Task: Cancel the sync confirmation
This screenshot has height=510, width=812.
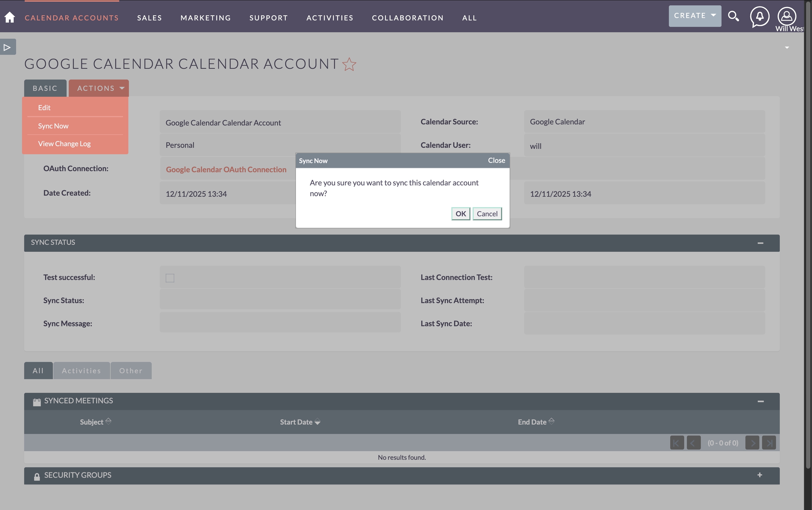Action: pos(487,214)
